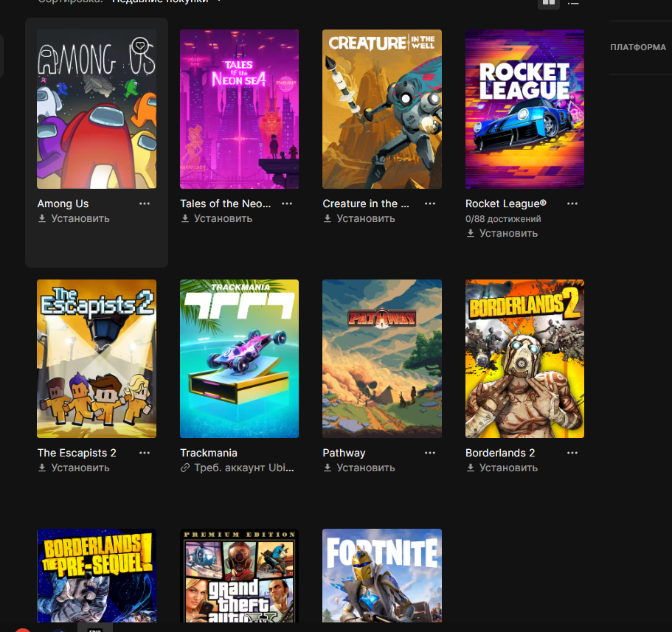Open the Rocket League cover
Image resolution: width=672 pixels, height=632 pixels.
[x=524, y=109]
